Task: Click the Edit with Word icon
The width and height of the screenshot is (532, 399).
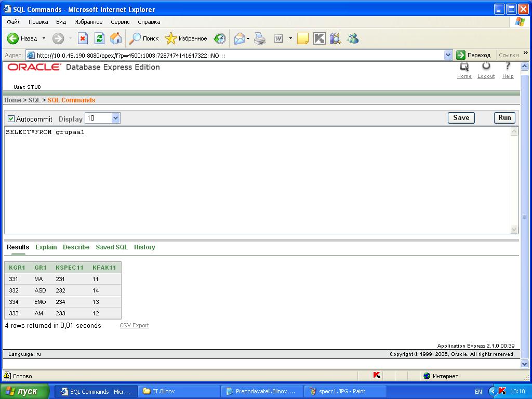Action: (x=278, y=38)
